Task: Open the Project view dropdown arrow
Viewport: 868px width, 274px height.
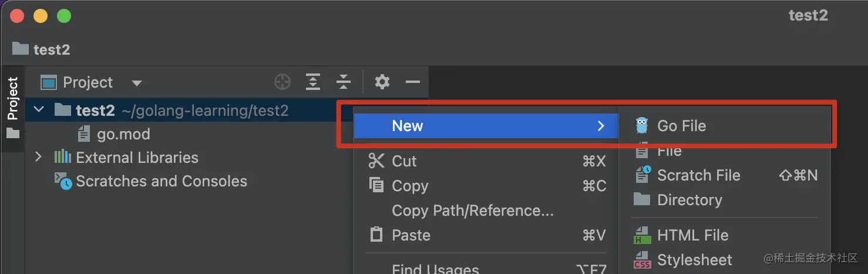Action: click(137, 83)
